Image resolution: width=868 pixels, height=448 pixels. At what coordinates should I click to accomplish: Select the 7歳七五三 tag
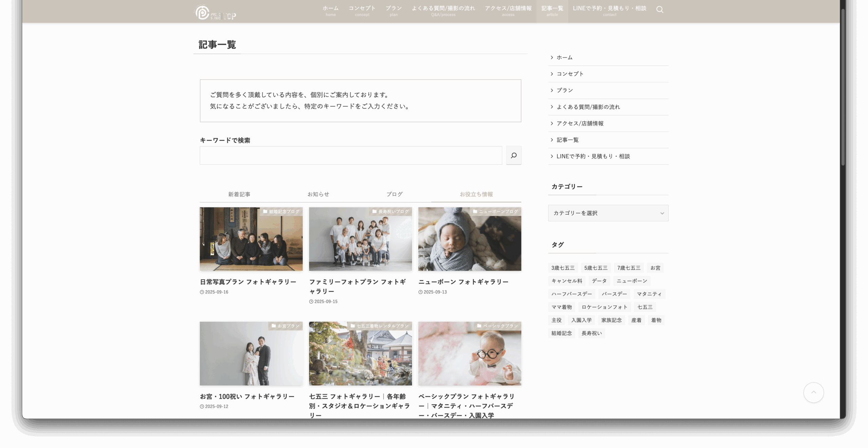tap(629, 268)
